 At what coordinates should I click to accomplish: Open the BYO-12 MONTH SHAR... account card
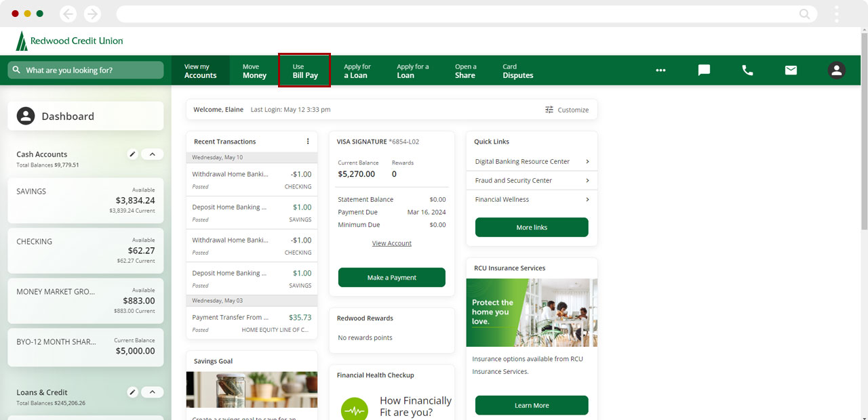coord(85,347)
